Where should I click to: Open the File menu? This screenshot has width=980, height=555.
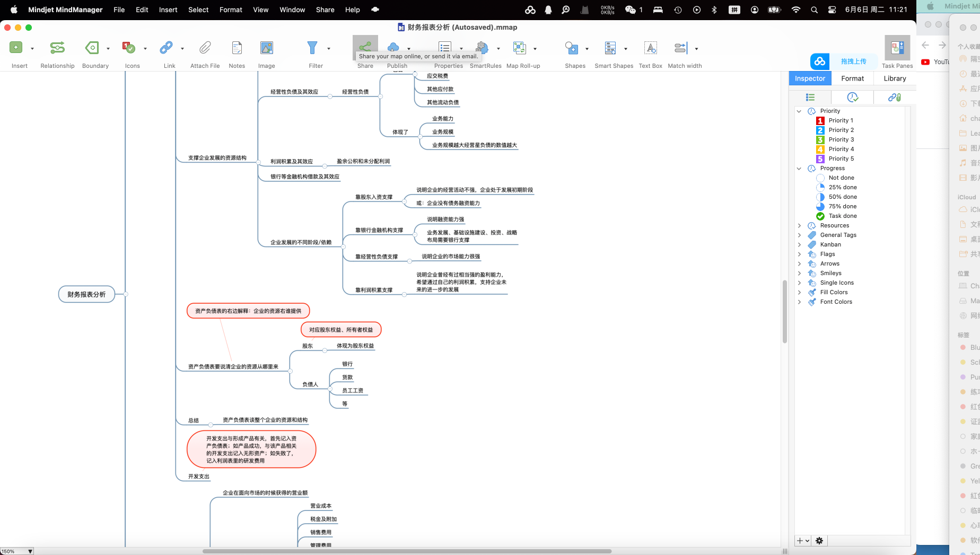click(119, 10)
